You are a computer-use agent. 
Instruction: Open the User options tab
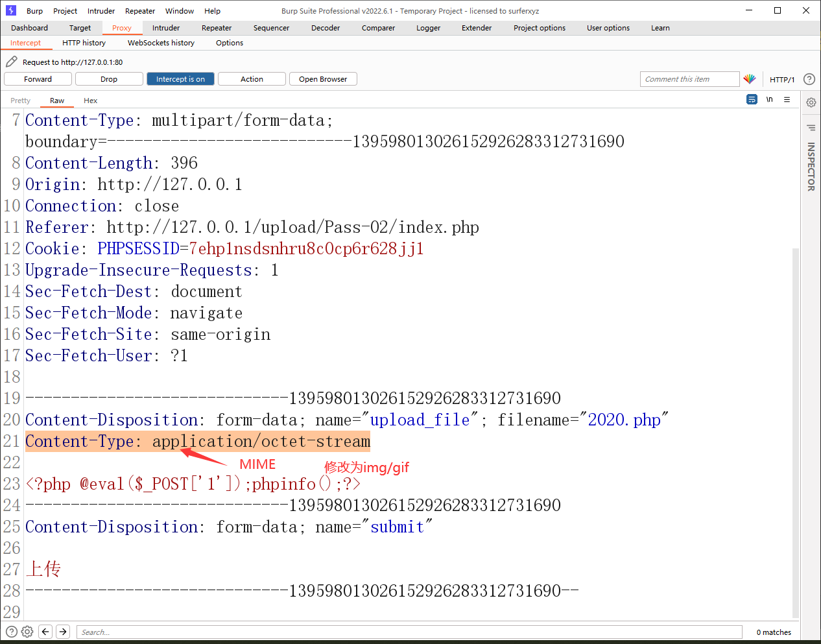coord(608,28)
